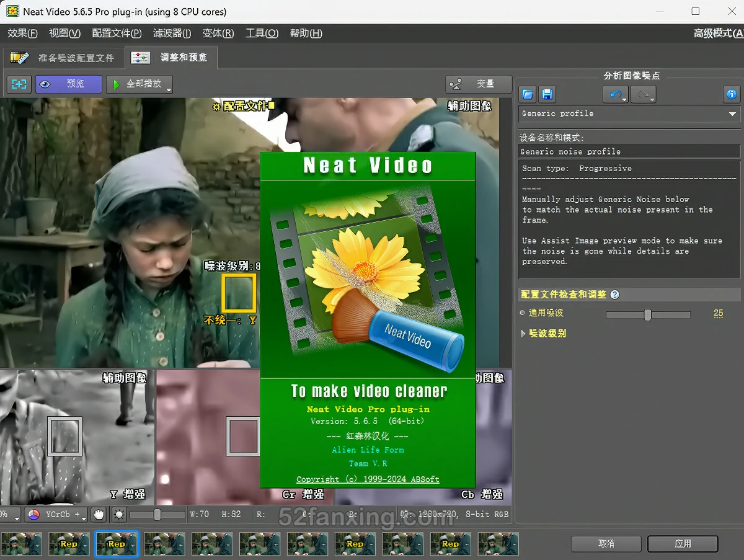Adjust the 通用噪波 noise slider
Screen dimensions: 744x560
point(648,314)
